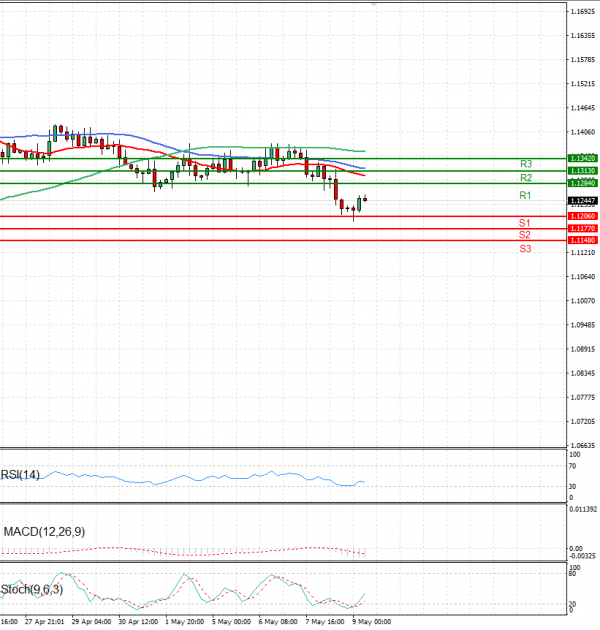
Task: Select the red 1.11770 price tag
Action: (582, 228)
